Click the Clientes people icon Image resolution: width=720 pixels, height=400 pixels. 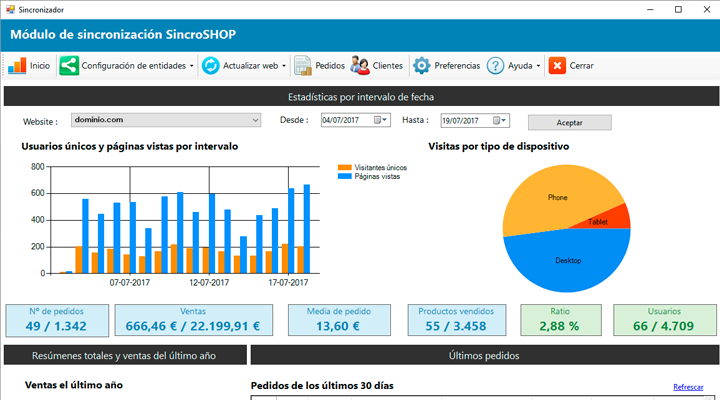pyautogui.click(x=360, y=65)
